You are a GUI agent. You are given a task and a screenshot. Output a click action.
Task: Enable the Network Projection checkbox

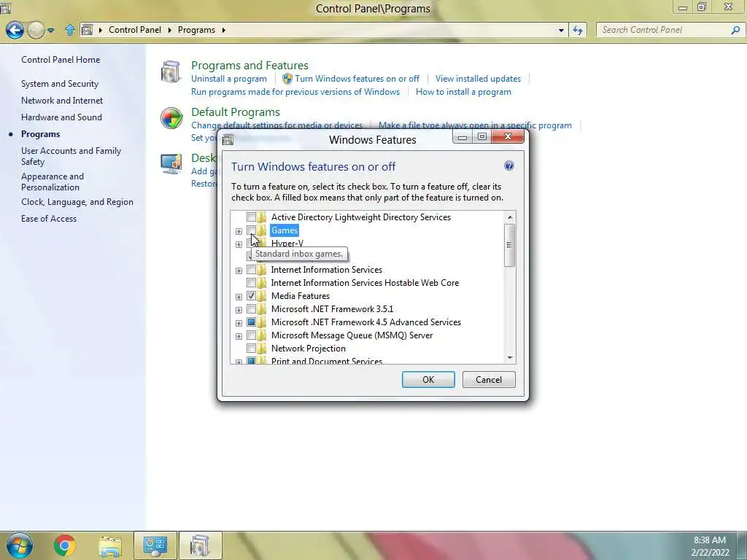click(x=251, y=348)
